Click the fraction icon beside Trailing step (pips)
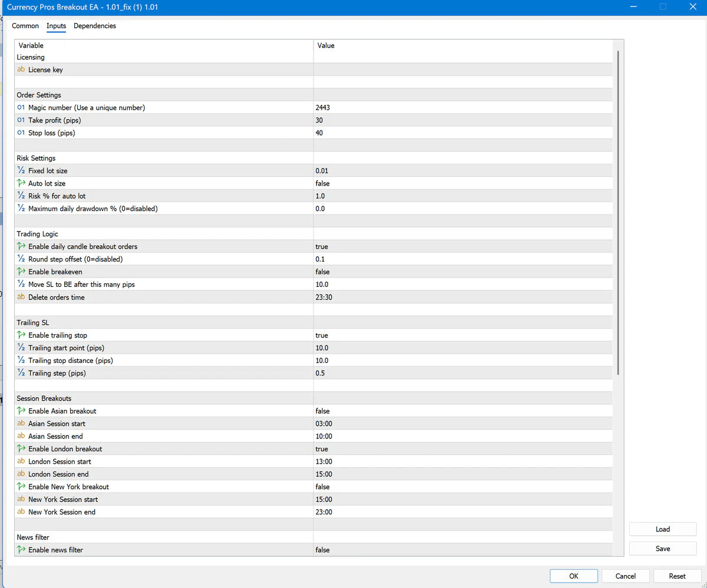This screenshot has width=707, height=588. (21, 373)
